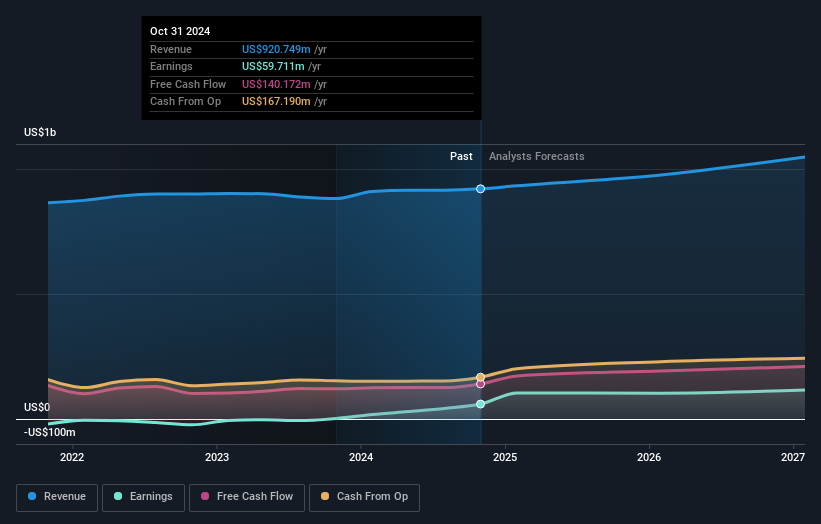Click the US$59.711m earnings value
The image size is (821, 524).
tap(273, 66)
